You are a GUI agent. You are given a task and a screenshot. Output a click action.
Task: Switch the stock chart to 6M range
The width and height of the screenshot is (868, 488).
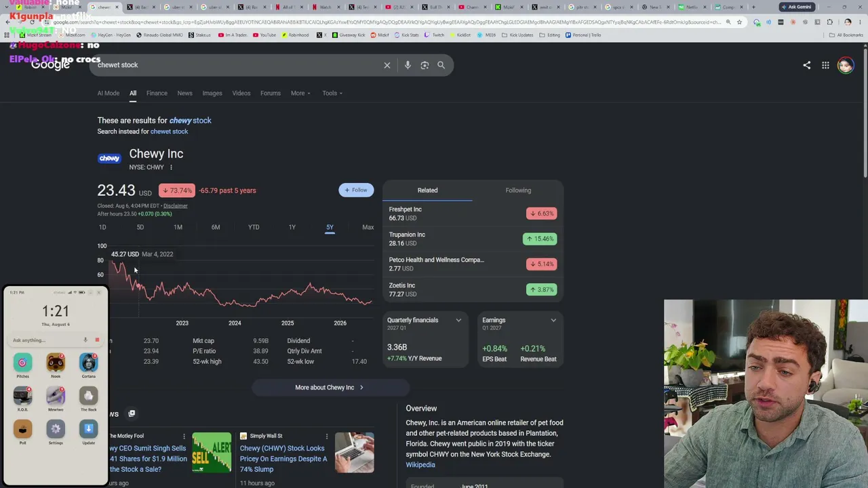pyautogui.click(x=216, y=228)
